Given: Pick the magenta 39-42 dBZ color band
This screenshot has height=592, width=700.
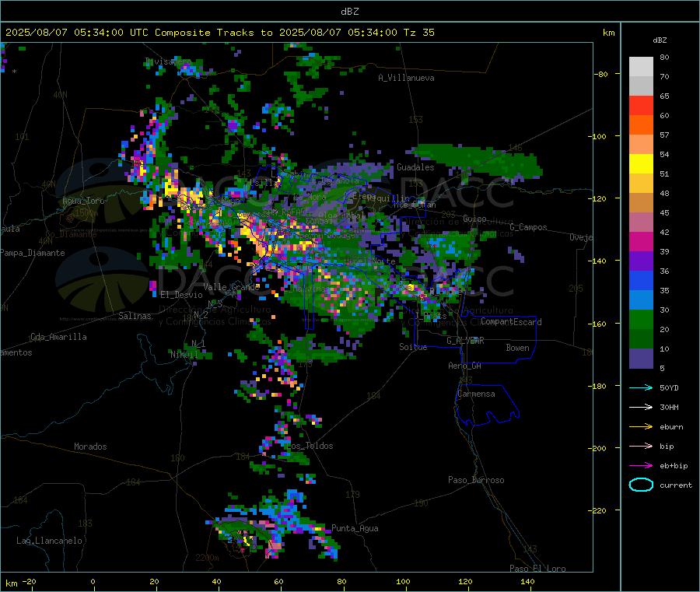Looking at the screenshot, I should point(641,241).
